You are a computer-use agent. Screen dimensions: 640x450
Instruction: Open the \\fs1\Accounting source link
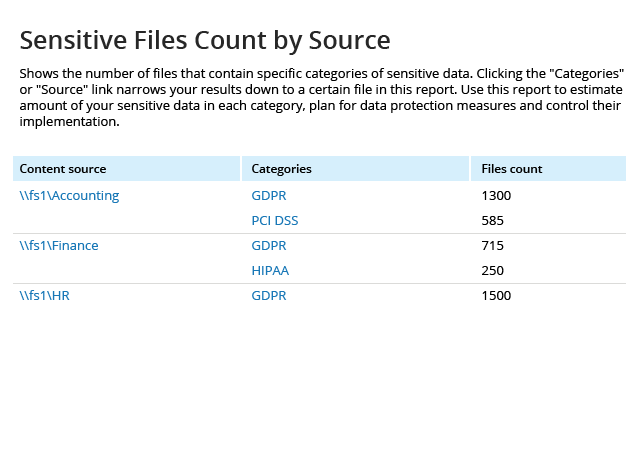pos(69,196)
